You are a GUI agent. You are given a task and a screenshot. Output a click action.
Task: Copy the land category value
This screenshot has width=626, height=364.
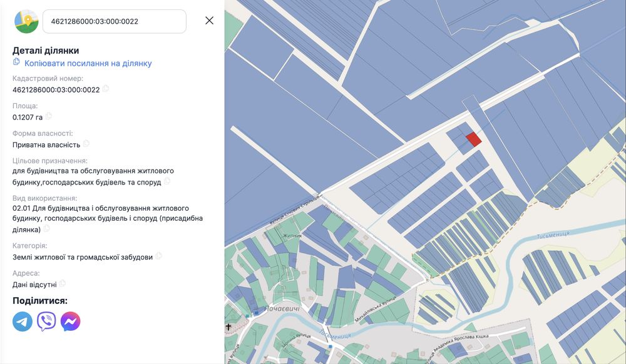pos(159,256)
